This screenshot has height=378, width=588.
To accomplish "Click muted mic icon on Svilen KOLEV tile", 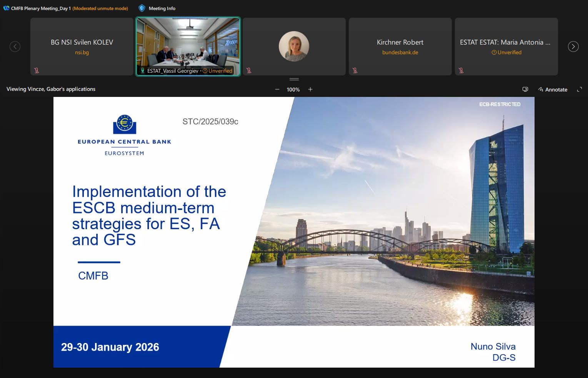I will (37, 70).
